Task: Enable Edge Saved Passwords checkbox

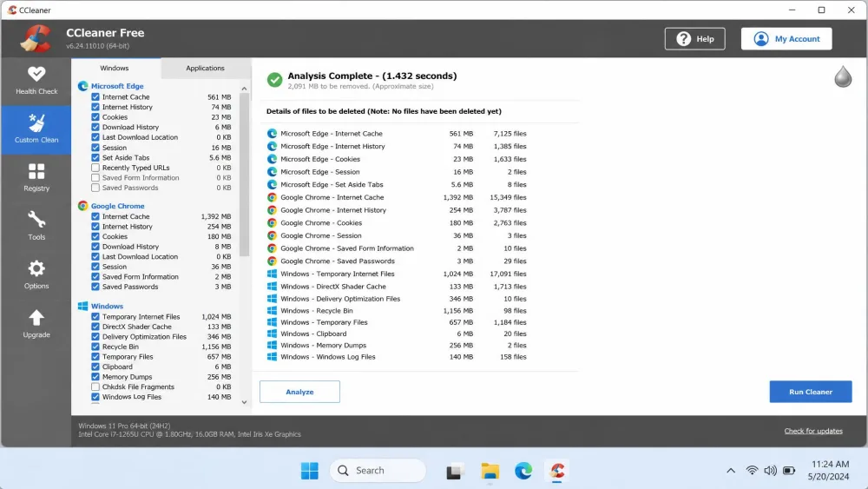Action: 95,188
